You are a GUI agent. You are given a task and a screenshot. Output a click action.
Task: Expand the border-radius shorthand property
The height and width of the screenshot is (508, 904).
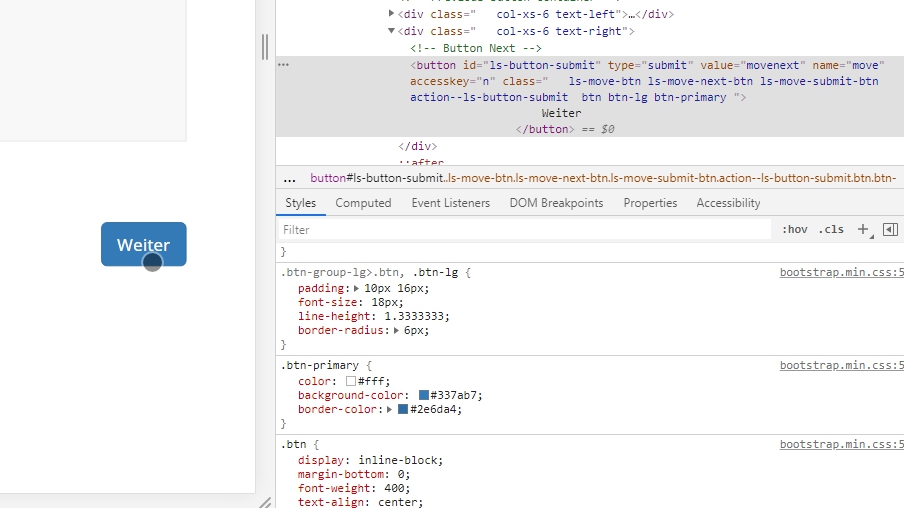396,330
